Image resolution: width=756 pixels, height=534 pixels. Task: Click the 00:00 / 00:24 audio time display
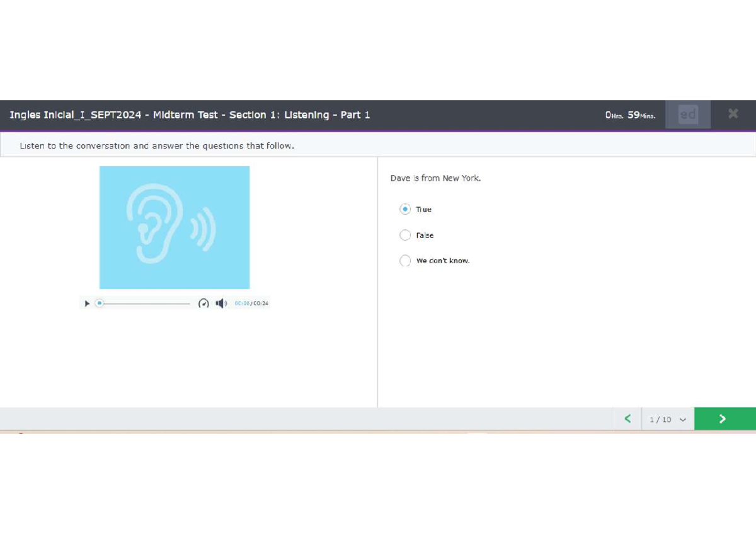pos(251,304)
